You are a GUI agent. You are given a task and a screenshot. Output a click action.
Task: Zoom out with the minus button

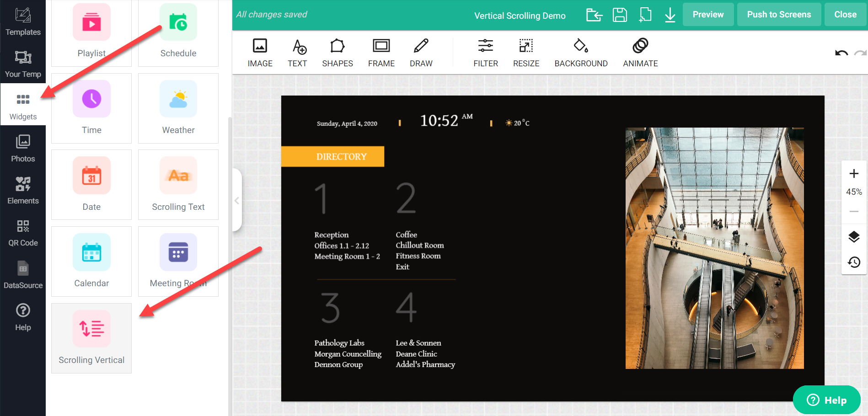pyautogui.click(x=854, y=211)
